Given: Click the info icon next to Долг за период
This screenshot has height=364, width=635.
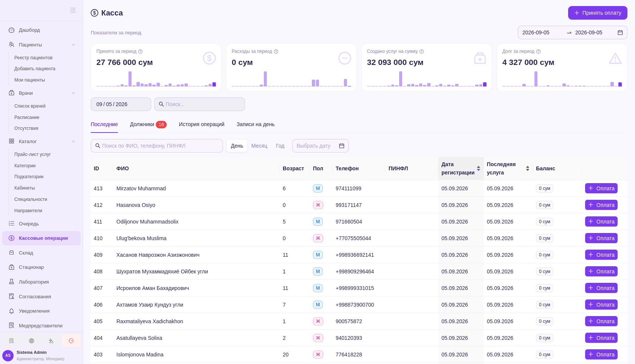Looking at the screenshot, I should 538,51.
